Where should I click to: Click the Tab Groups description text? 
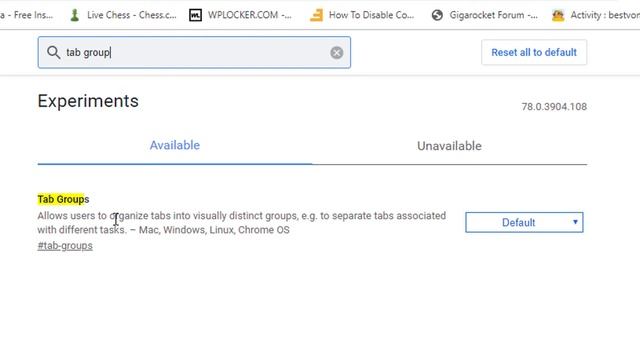click(x=242, y=222)
